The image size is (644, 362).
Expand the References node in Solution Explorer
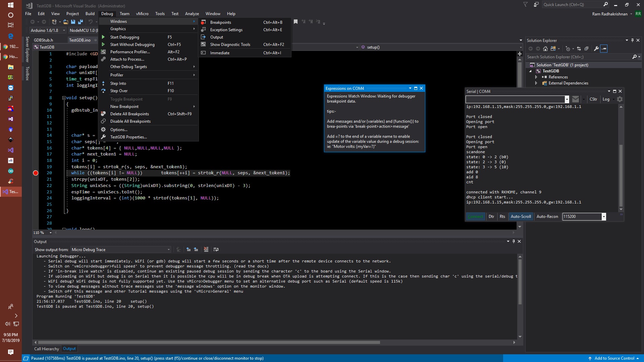pos(536,77)
